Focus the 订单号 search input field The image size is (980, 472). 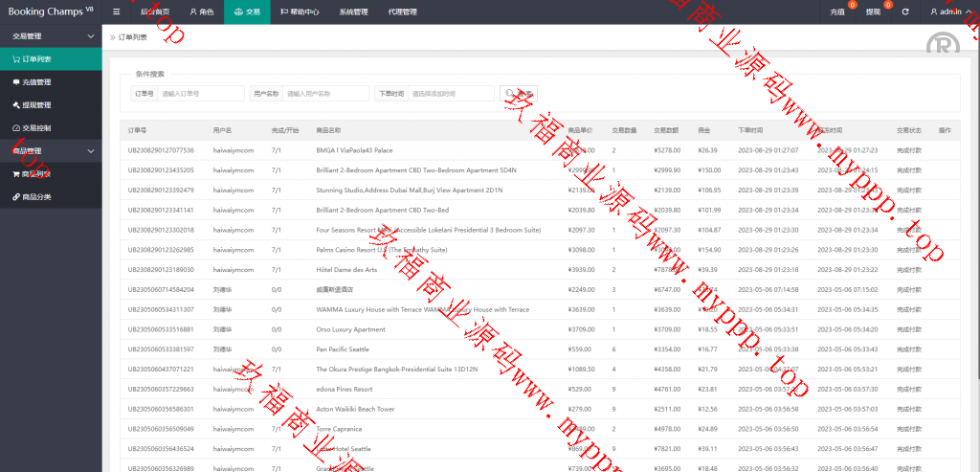[x=200, y=93]
